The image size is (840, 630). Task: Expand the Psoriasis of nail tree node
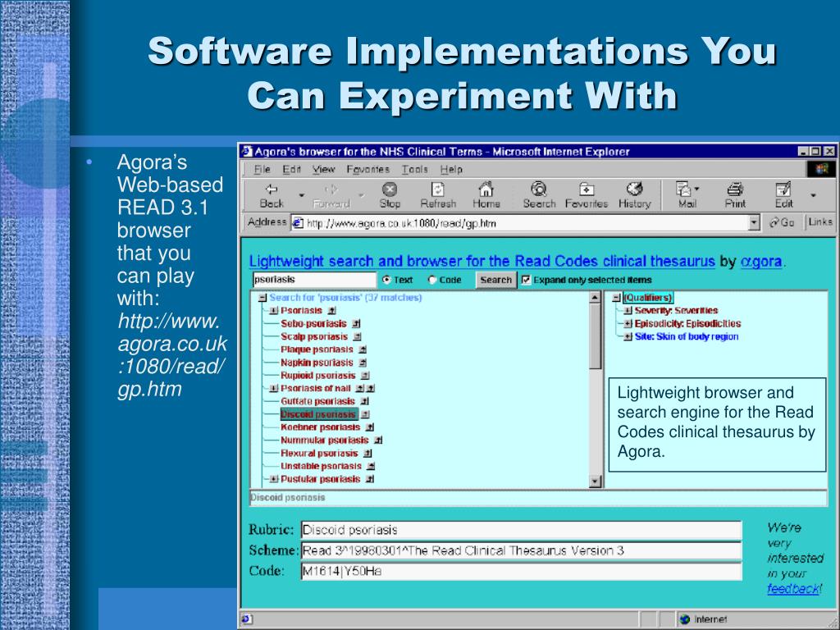pos(273,388)
